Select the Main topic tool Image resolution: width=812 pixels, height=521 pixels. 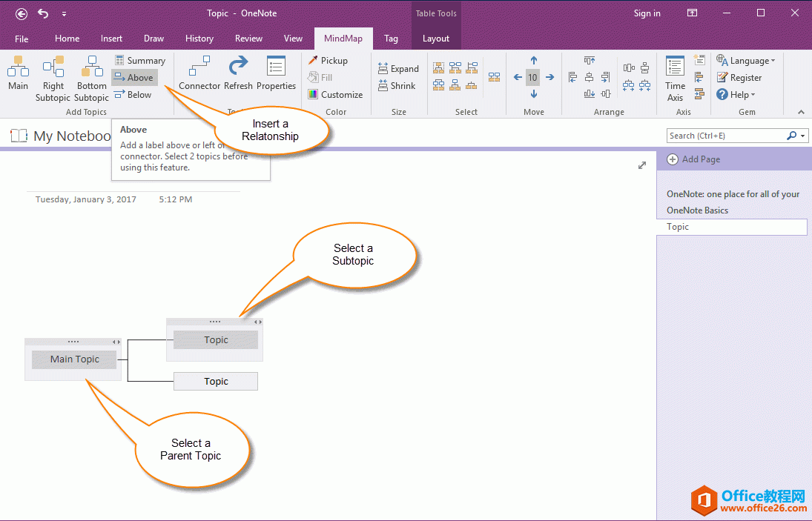(x=18, y=74)
